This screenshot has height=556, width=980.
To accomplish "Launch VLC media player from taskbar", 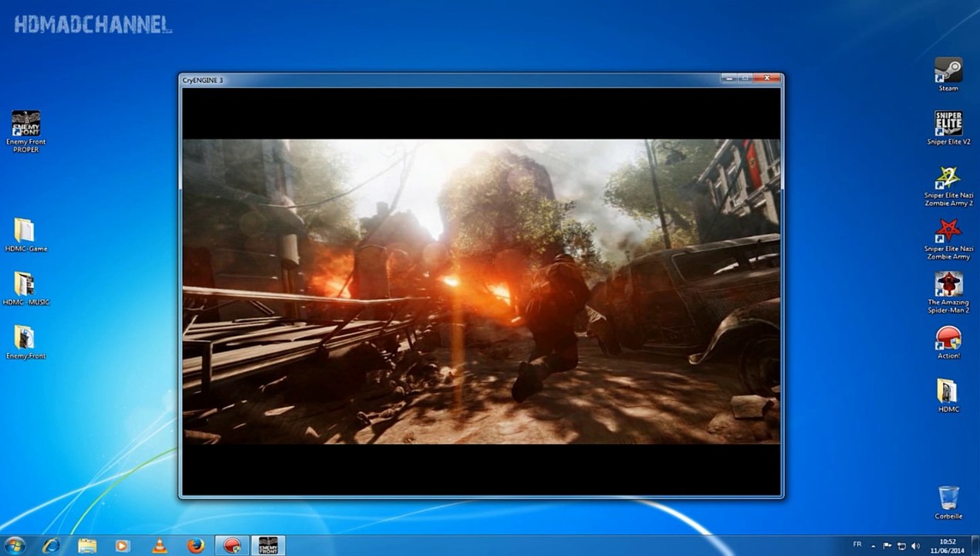I will (160, 545).
